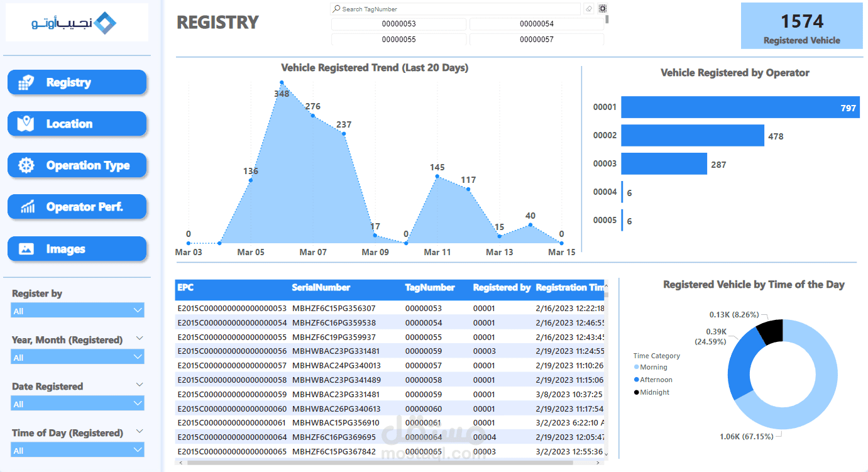Click the Morning 67.15% donut segment
Viewport: 868px width, 472px height.
pyautogui.click(x=822, y=393)
